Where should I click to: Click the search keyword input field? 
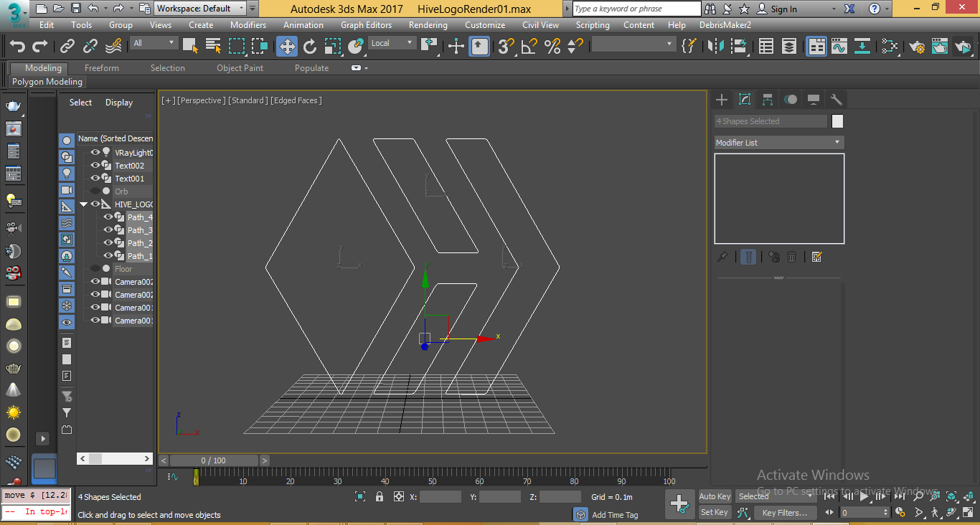[x=636, y=9]
